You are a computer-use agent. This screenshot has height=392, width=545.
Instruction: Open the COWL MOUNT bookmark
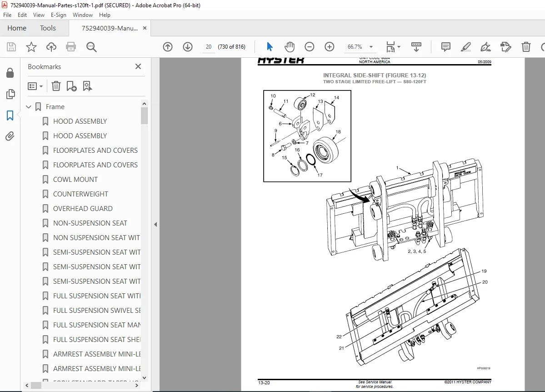75,180
